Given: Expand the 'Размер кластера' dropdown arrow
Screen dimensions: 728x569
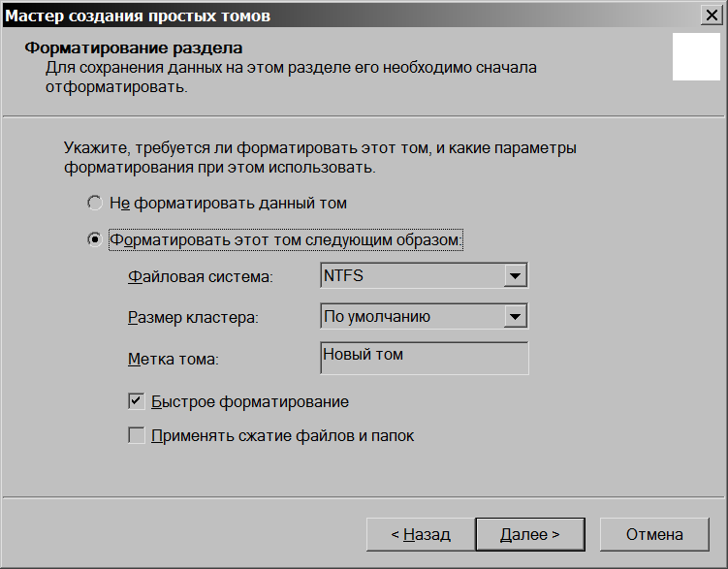Looking at the screenshot, I should [x=515, y=316].
